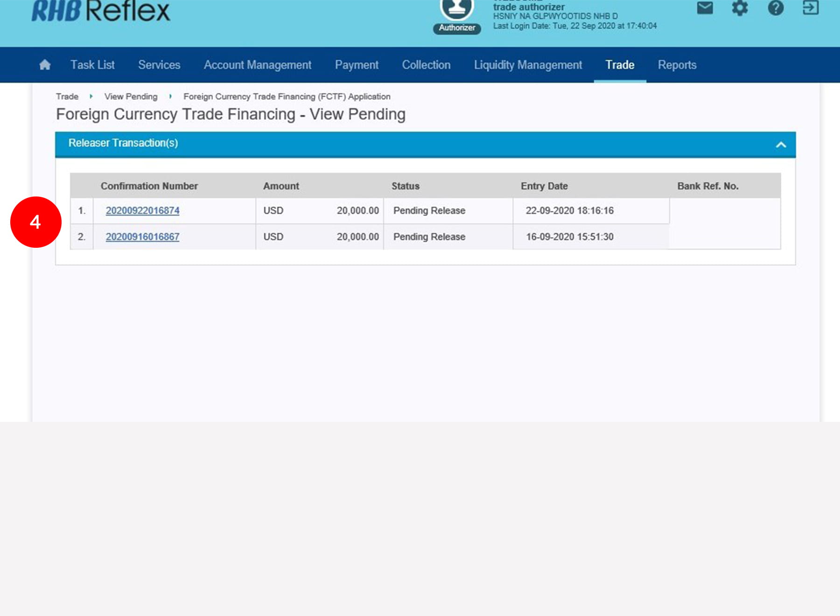Open confirmation number 20200922016874
Image resolution: width=840 pixels, height=616 pixels.
(142, 210)
